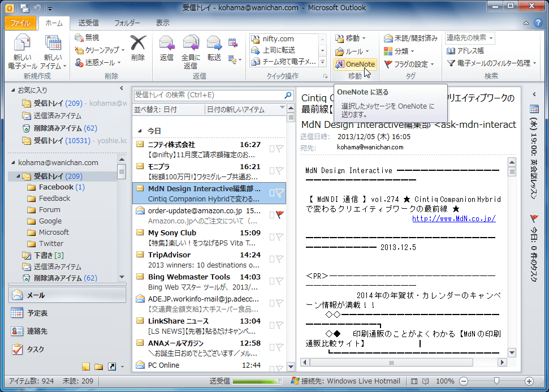549x392 pixels.
Task: Switch to メール view in navigation pane
Action: (x=67, y=295)
